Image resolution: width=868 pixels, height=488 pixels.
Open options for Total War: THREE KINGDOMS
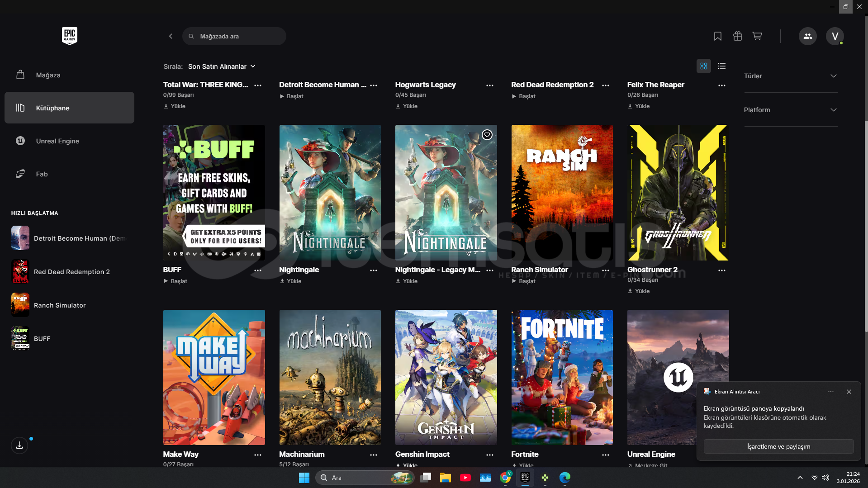point(258,85)
